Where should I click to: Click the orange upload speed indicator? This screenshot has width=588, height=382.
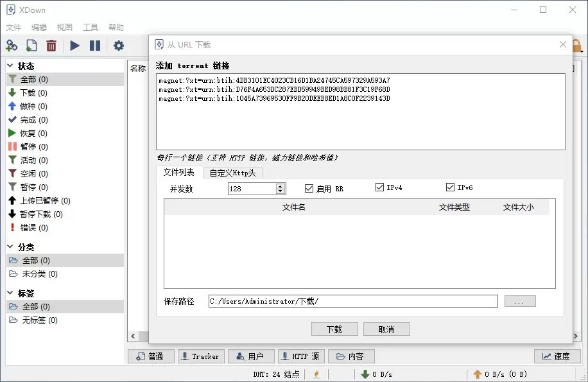500,374
